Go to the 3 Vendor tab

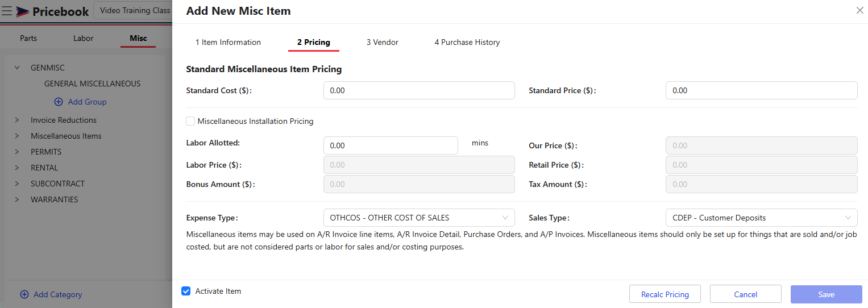pos(382,42)
